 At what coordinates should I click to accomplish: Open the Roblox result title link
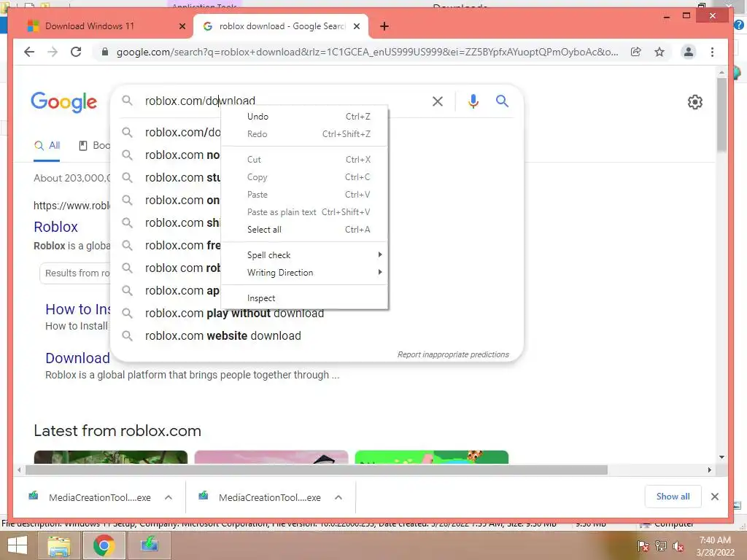click(55, 227)
